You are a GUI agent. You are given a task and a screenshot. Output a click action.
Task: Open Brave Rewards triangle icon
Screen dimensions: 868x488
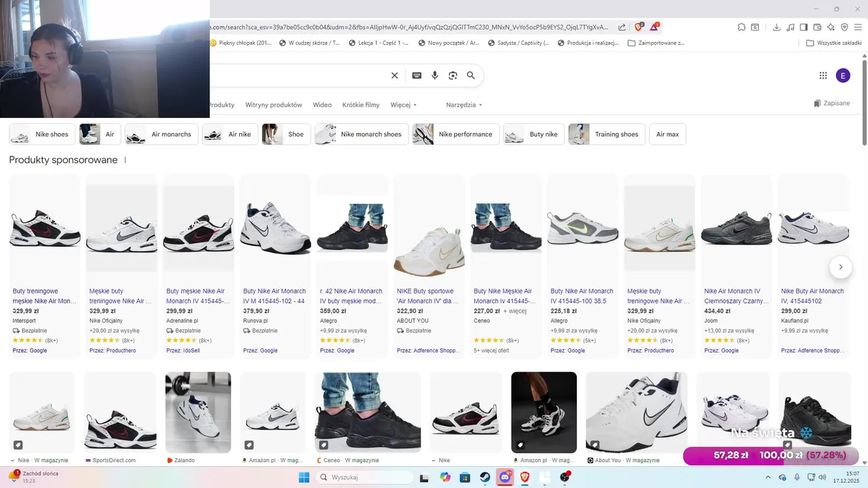[654, 27]
